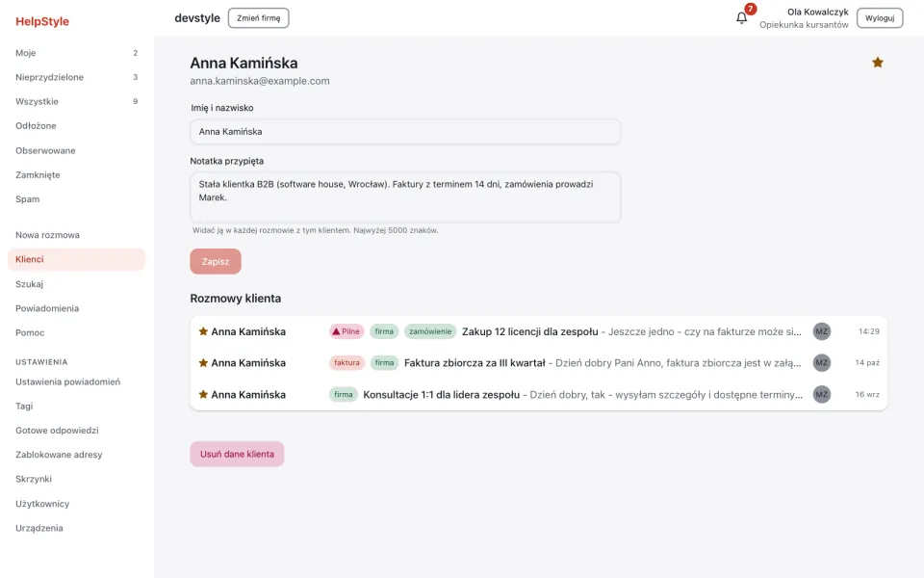Open Skrzynki settings

click(x=77, y=479)
